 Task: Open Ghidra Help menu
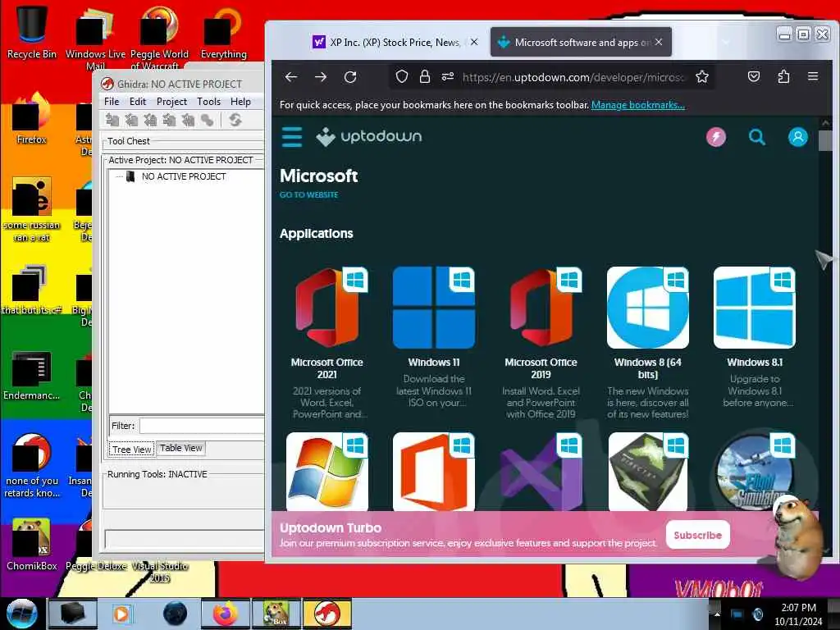[x=240, y=101]
